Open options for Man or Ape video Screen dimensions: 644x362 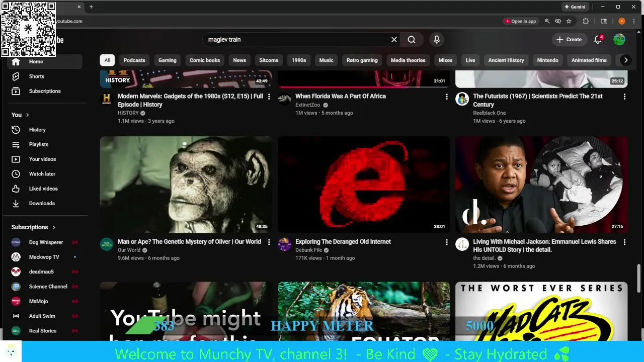(269, 242)
